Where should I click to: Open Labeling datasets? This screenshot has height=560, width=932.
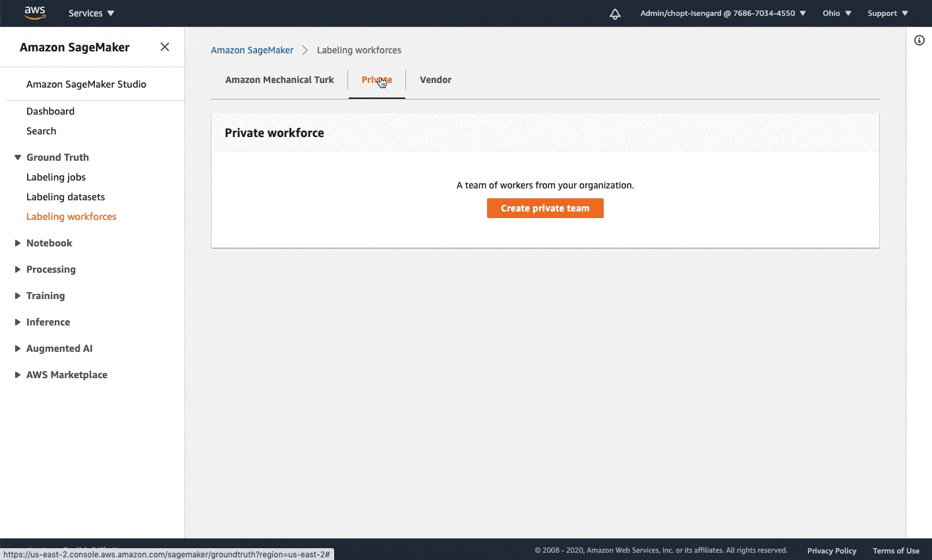coord(65,197)
